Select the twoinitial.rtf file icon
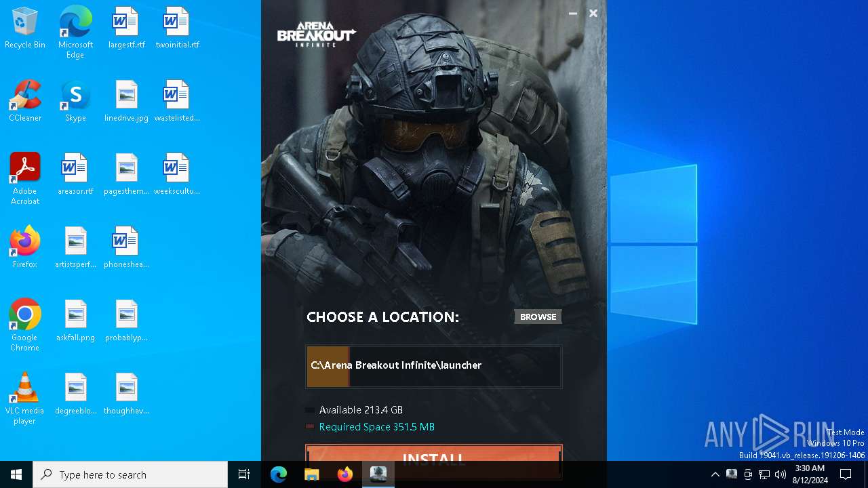Viewport: 868px width, 488px height. (x=177, y=28)
